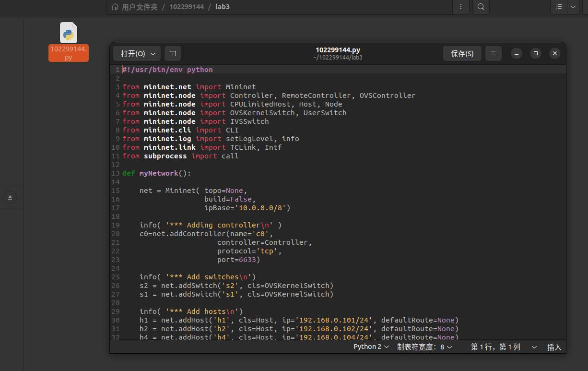This screenshot has width=588, height=371.
Task: Open the file manager three-dot options menu
Action: pos(461,7)
